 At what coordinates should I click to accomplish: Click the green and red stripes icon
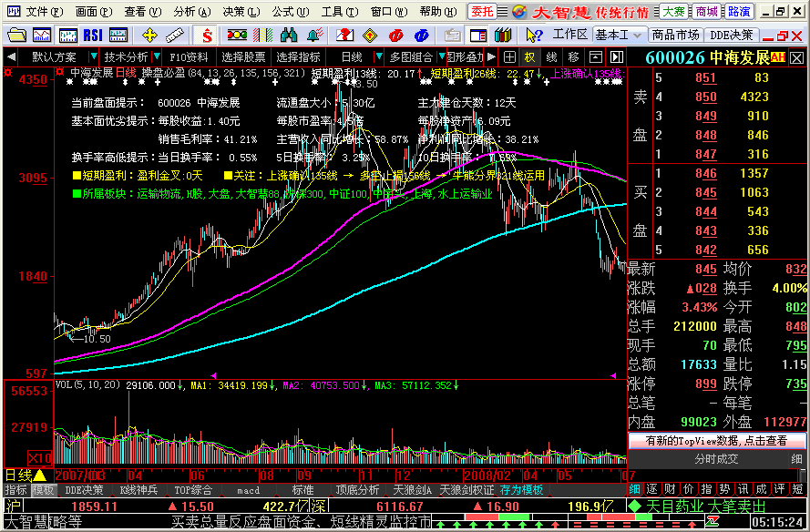click(x=262, y=36)
